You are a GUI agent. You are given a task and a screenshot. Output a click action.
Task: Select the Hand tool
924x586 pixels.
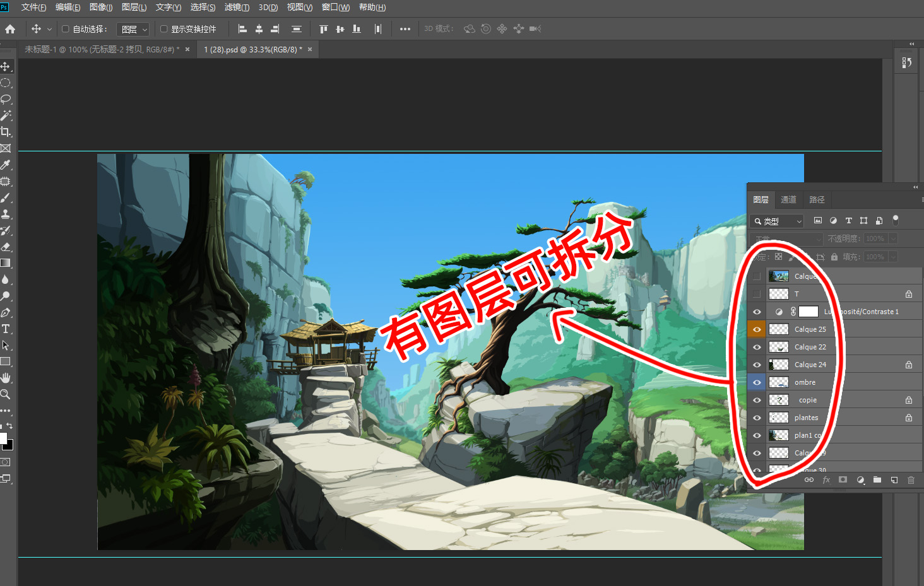[x=5, y=378]
